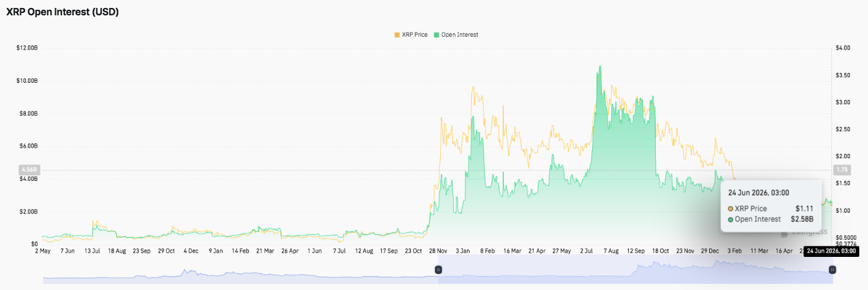This screenshot has height=290, width=868.
Task: Click the 26 Apr date label on x-axis
Action: point(289,251)
